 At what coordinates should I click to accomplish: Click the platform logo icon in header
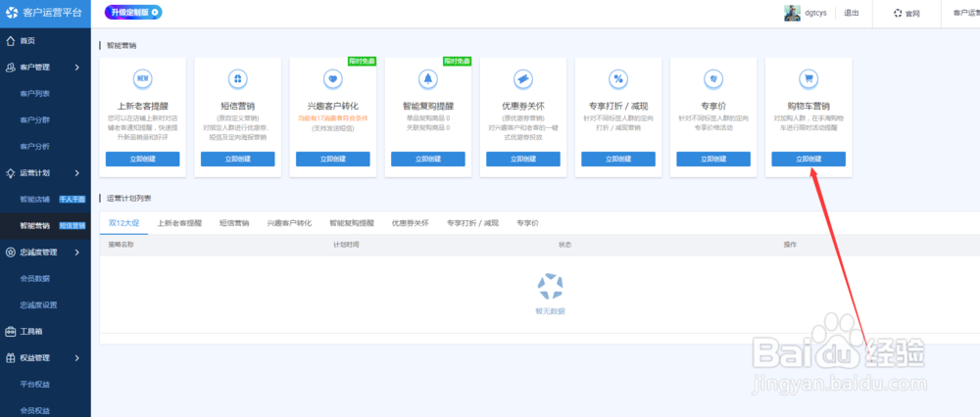pyautogui.click(x=12, y=13)
